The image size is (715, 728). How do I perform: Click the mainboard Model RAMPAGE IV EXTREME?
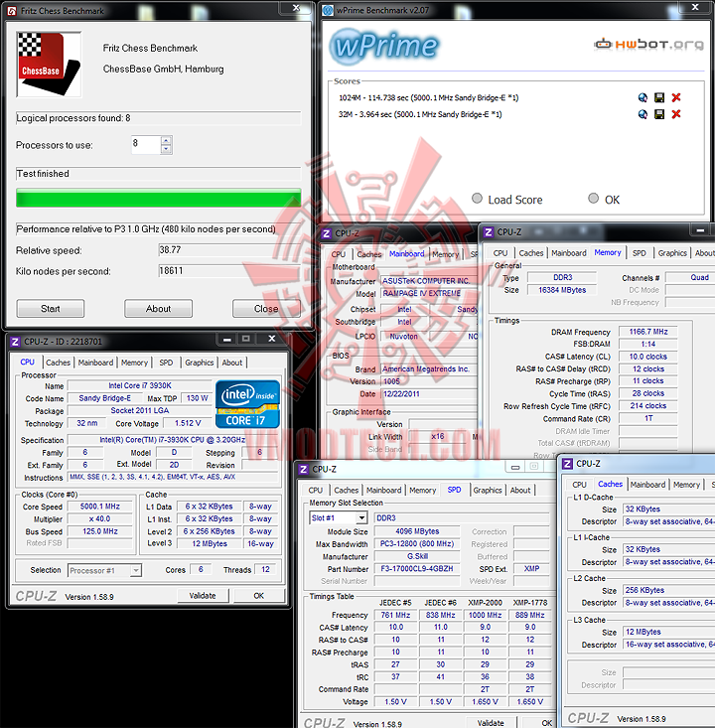coord(429,293)
